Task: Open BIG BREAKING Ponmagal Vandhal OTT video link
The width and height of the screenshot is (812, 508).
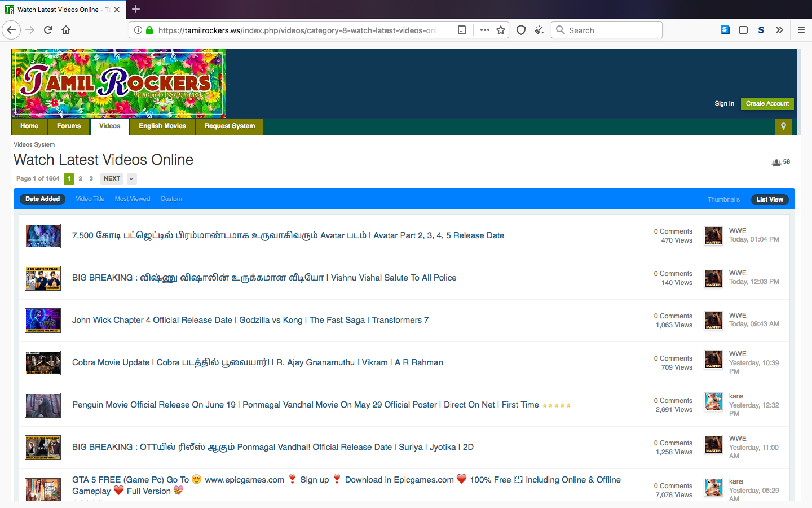Action: [x=272, y=447]
